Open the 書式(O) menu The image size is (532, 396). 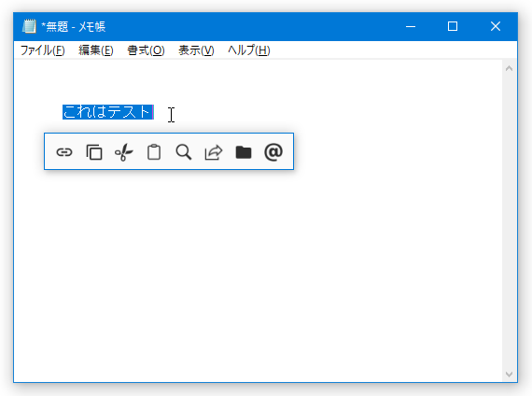[146, 50]
